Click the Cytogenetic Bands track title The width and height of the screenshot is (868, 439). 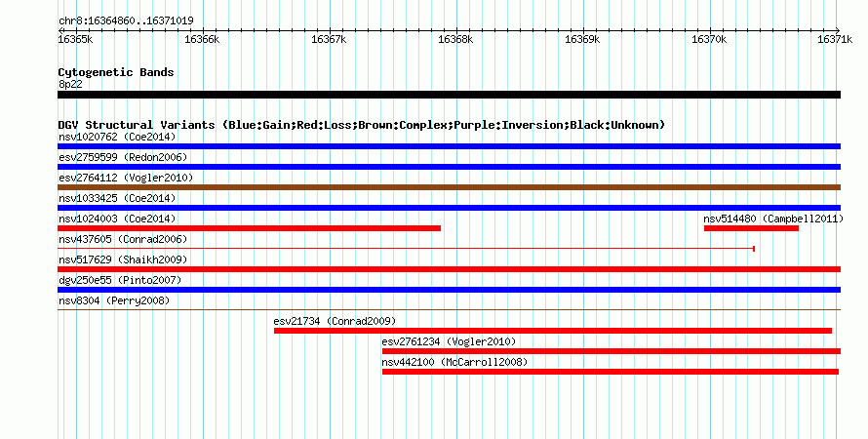coord(116,72)
